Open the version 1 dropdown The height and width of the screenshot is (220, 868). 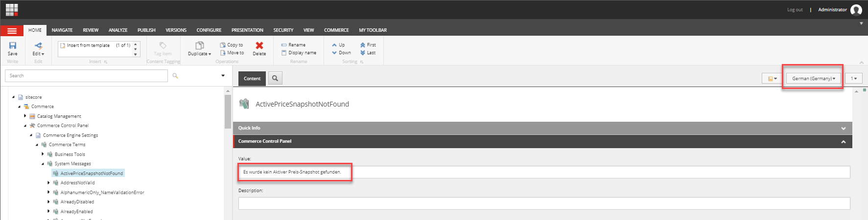(x=854, y=78)
